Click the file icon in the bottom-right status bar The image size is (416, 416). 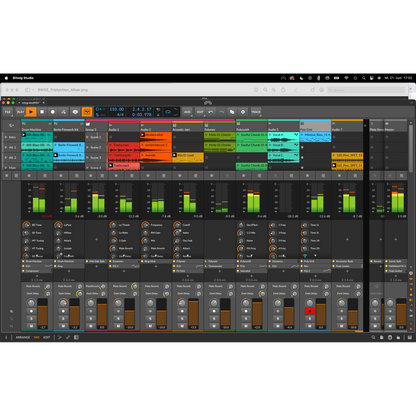[x=382, y=337]
